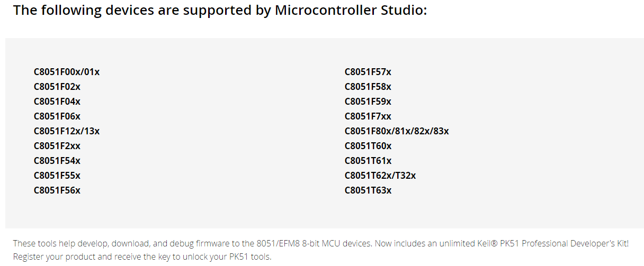Viewport: 644px width, 266px height.
Task: Select the C8051F58x device
Action: click(368, 87)
